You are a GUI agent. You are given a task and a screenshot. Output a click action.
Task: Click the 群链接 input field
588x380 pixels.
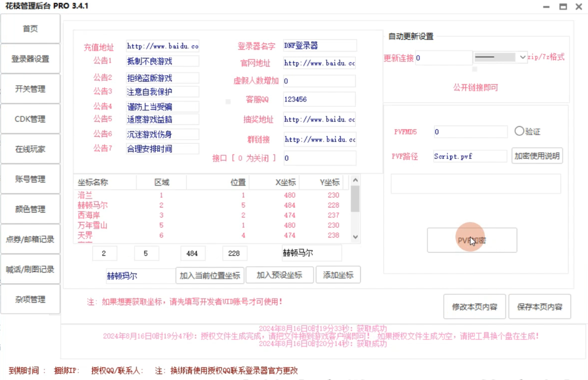[320, 139]
